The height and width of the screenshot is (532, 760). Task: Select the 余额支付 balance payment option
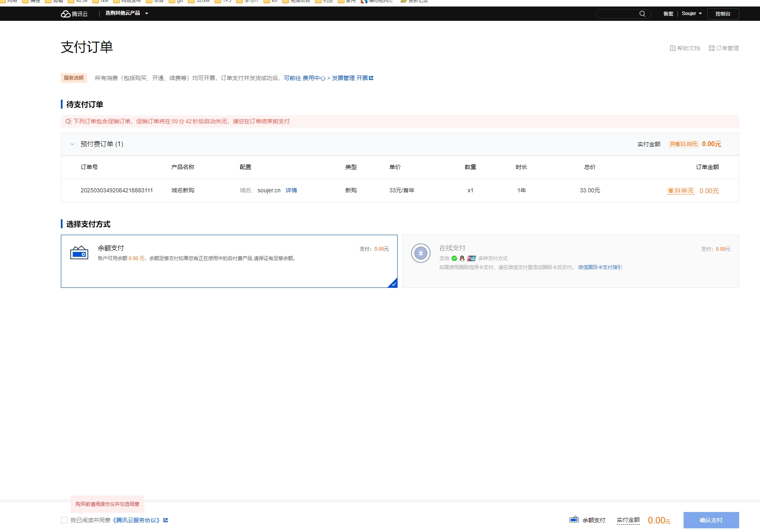point(229,261)
